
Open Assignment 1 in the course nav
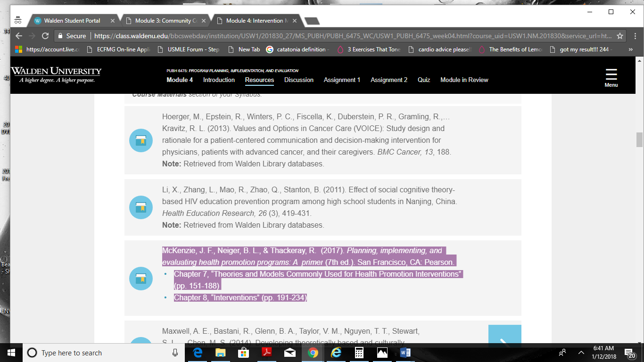tap(342, 80)
